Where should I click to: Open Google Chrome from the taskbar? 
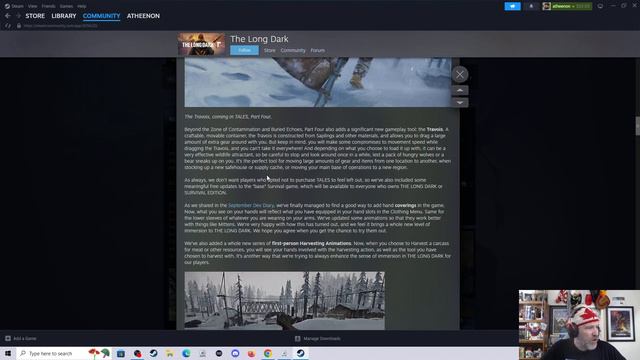click(x=268, y=353)
